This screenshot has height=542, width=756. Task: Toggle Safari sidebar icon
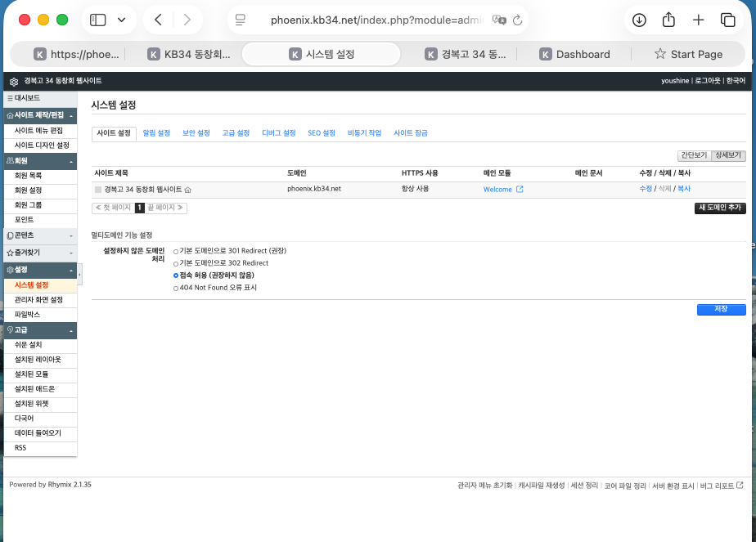(98, 20)
